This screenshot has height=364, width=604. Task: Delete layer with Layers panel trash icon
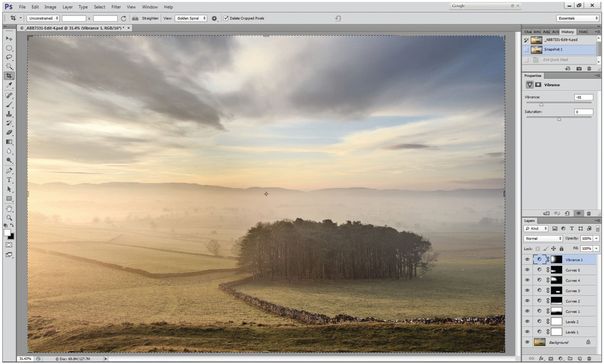(x=589, y=358)
